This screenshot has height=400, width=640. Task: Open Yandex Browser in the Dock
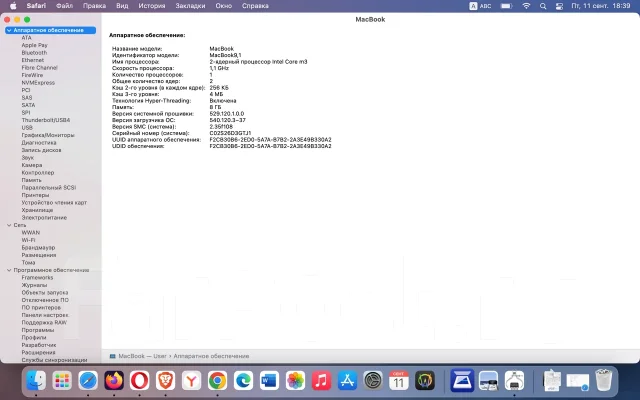pyautogui.click(x=191, y=380)
